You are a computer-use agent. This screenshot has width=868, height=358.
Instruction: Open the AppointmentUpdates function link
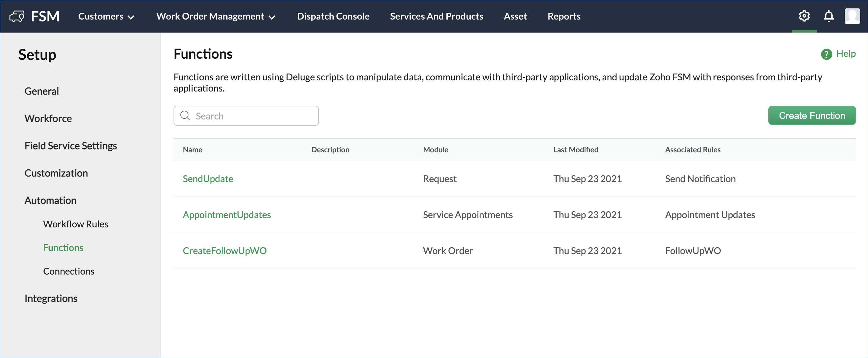pos(226,215)
